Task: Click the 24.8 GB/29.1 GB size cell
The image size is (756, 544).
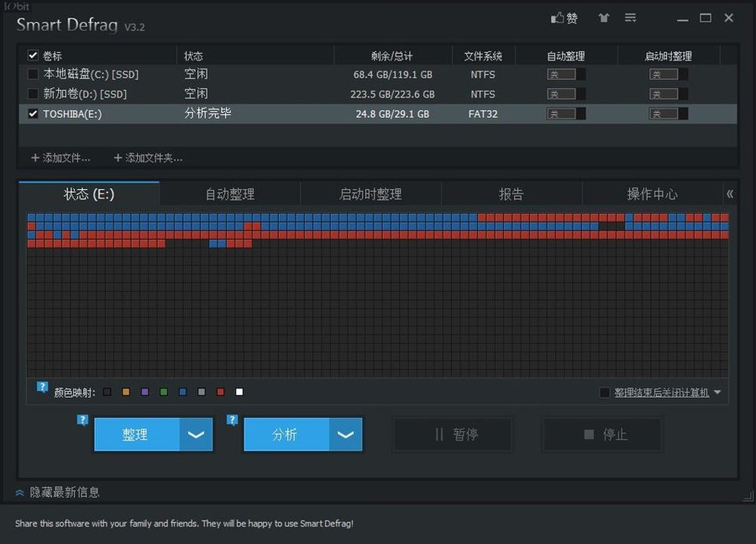Action: pyautogui.click(x=392, y=114)
